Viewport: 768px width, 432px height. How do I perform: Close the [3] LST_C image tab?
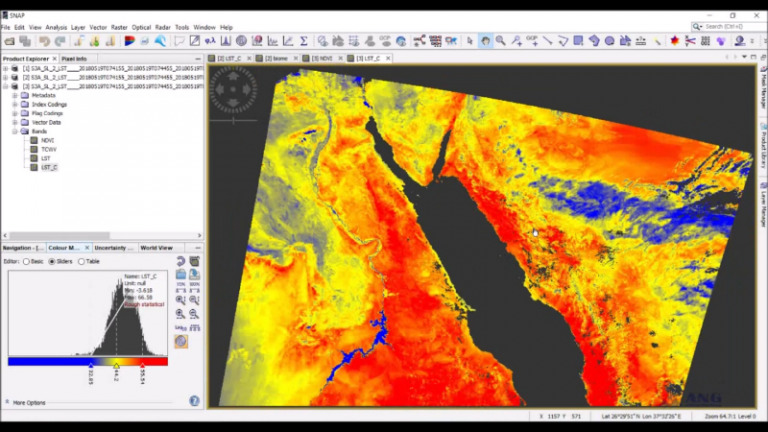click(388, 58)
